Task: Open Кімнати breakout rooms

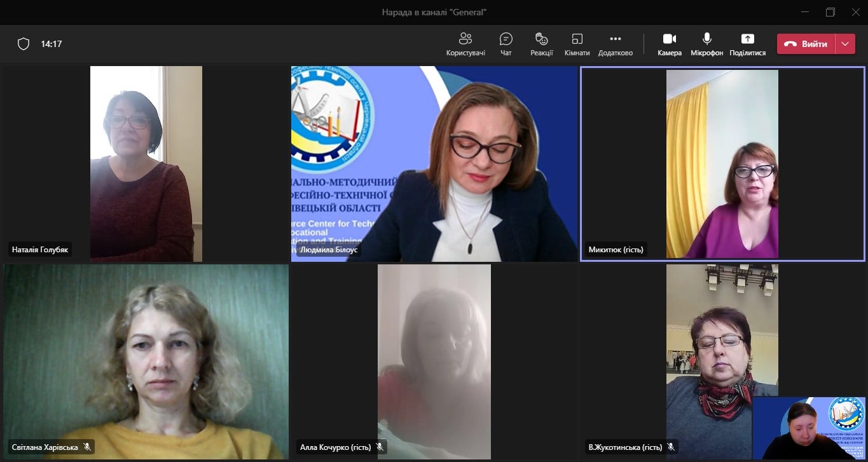Action: coord(577,44)
